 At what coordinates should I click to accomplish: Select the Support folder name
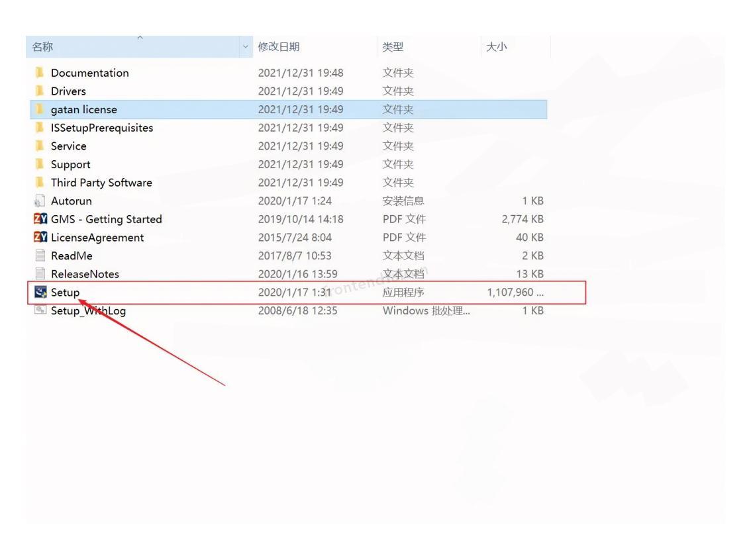[x=70, y=165]
